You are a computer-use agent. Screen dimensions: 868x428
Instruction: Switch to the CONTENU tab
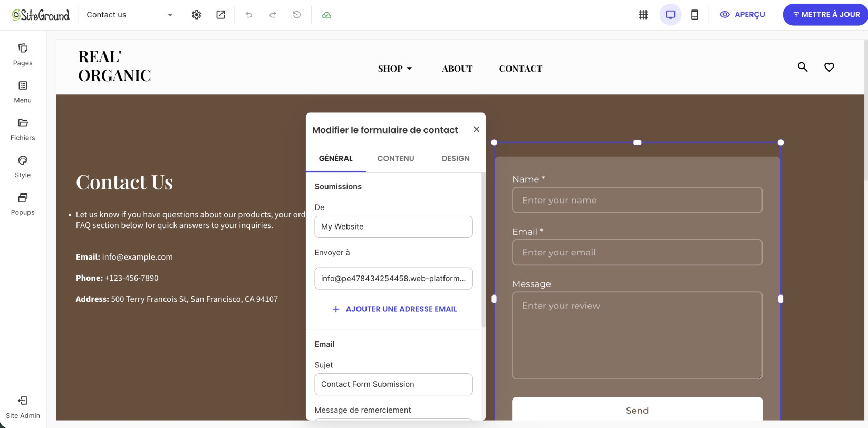pyautogui.click(x=396, y=158)
